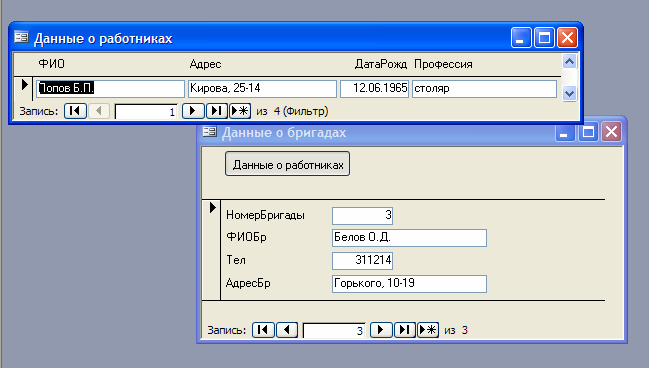
Task: Click scroll down arrow in workers window
Action: coord(570,94)
